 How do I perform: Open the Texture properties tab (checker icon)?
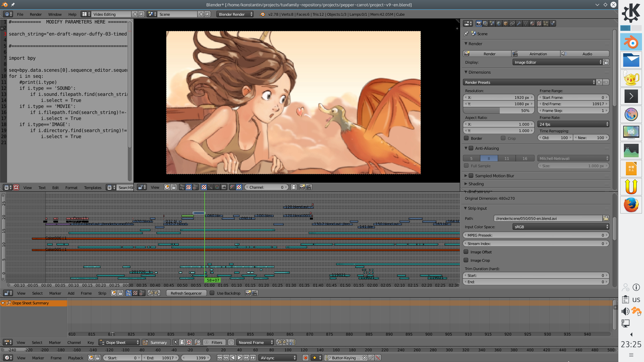[539, 23]
